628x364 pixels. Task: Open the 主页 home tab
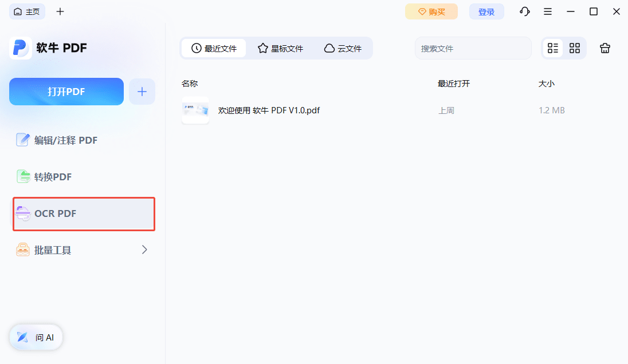point(27,11)
